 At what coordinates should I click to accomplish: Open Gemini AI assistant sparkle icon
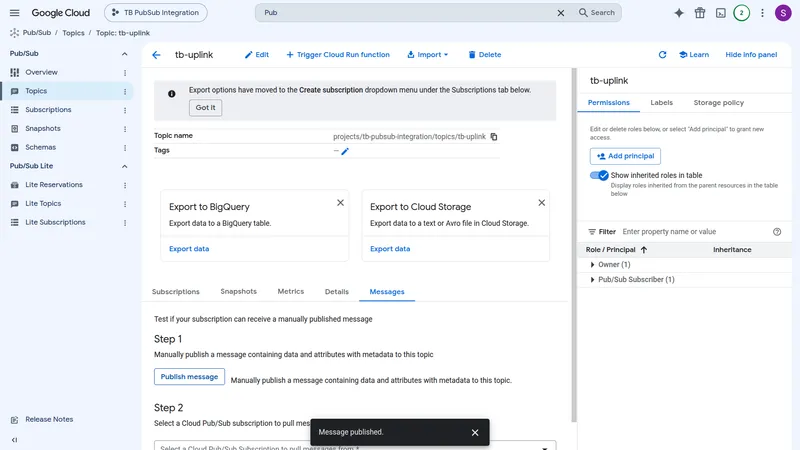pyautogui.click(x=679, y=13)
